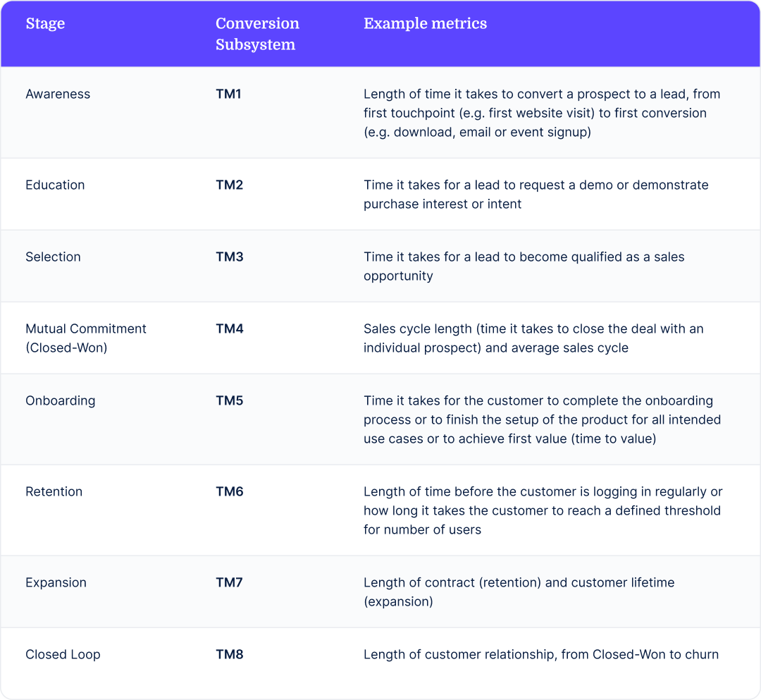This screenshot has height=700, width=761.
Task: Select the TM7 cell
Action: click(229, 582)
